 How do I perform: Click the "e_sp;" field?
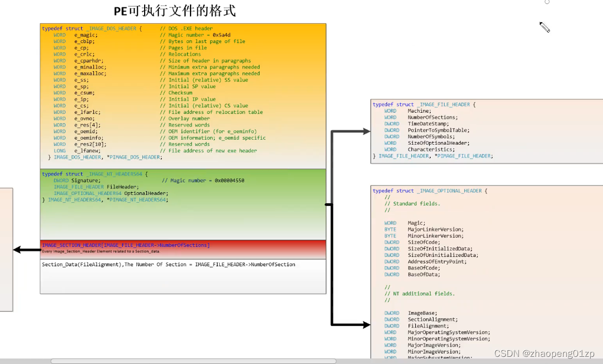82,87
